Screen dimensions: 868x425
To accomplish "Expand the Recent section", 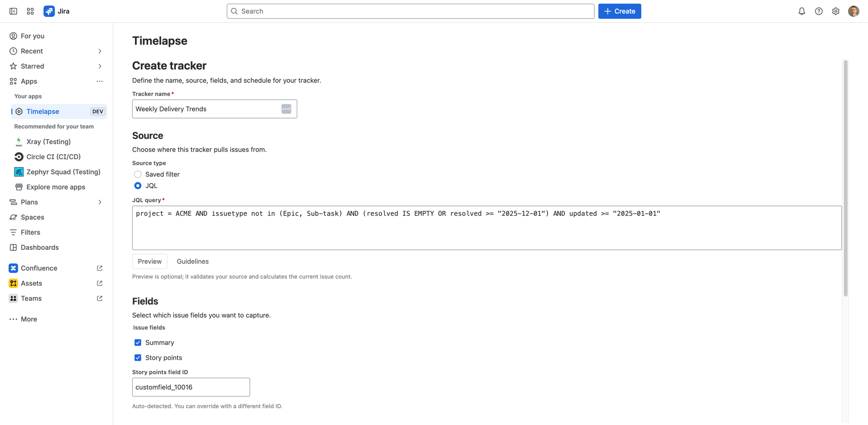I will [x=100, y=51].
